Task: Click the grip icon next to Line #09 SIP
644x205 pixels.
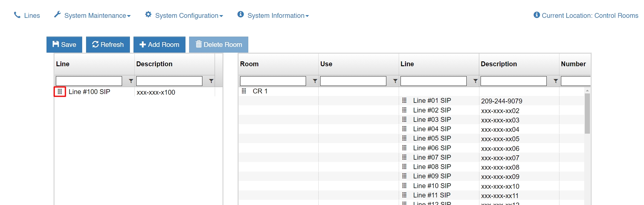Action: pyautogui.click(x=404, y=176)
